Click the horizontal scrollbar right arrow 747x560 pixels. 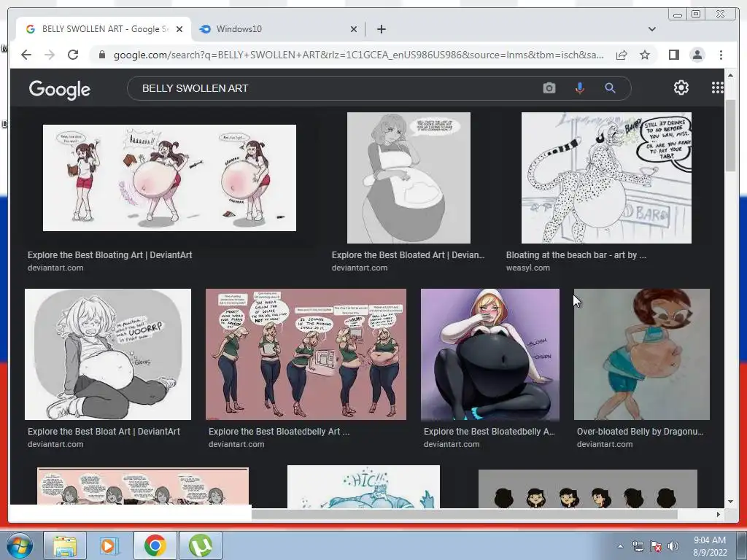719,514
